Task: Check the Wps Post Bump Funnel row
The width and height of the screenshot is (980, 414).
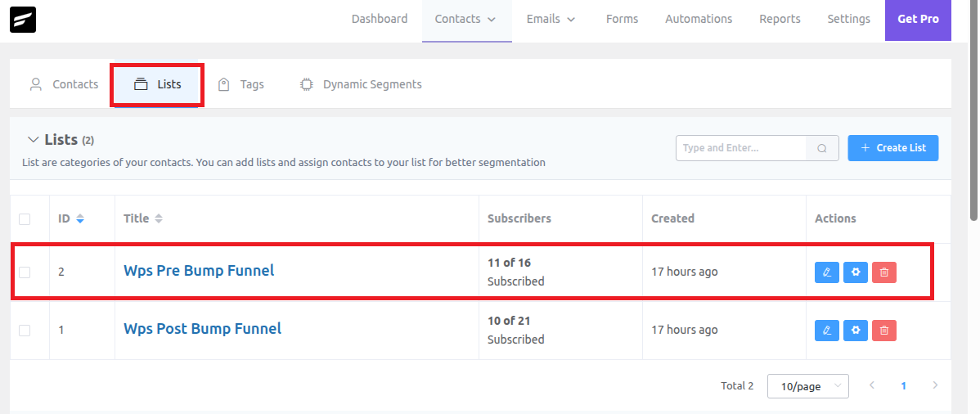Action: (25, 331)
